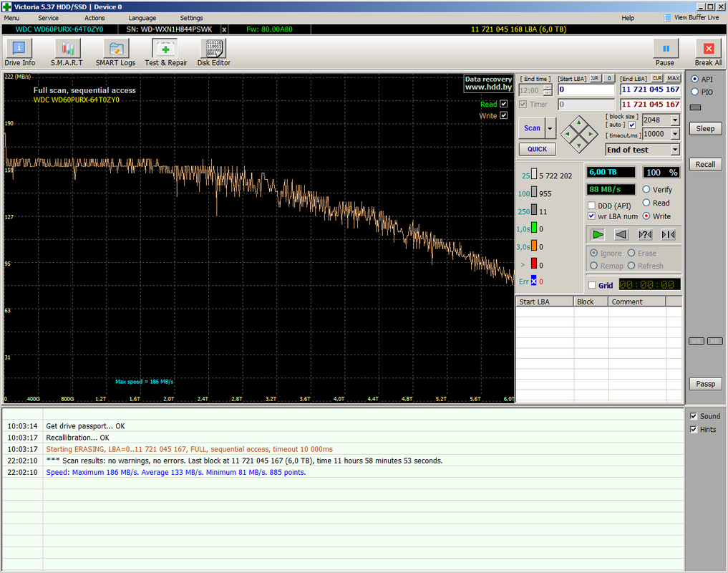This screenshot has width=728, height=573.
Task: Click the backward scan direction arrow button
Action: click(621, 234)
